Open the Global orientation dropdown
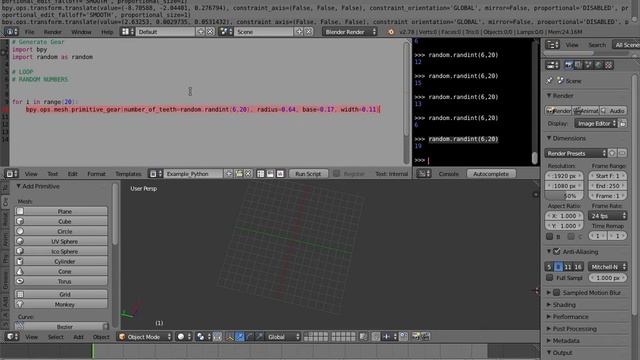The image size is (640, 360). pyautogui.click(x=283, y=337)
